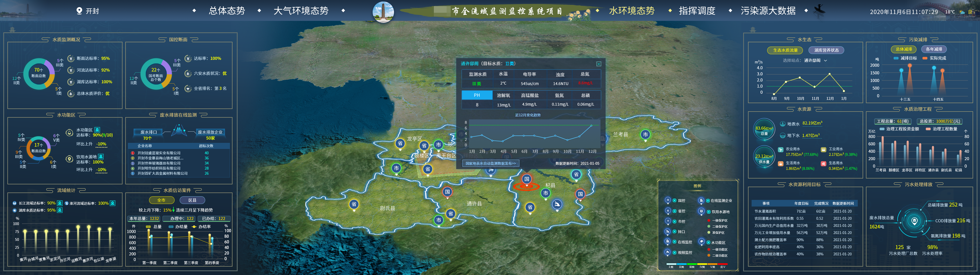Click the map locate icon next to 饮用水源地
The width and height of the screenshot is (980, 275).
click(101, 157)
